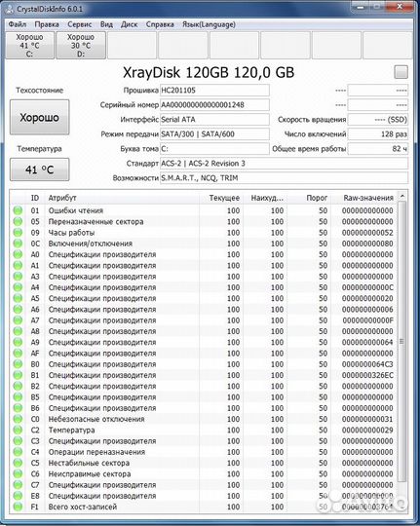The width and height of the screenshot is (420, 526).
Task: Click green status icon for attribute A7
Action: [x=18, y=320]
